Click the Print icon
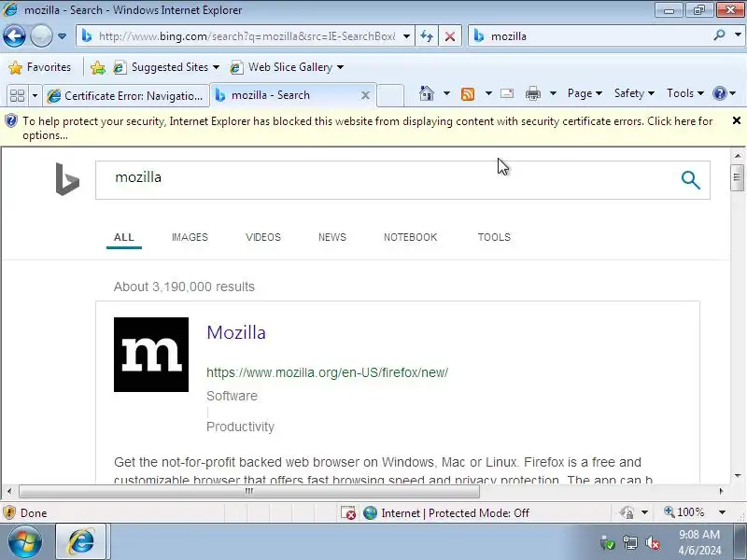Viewport: 747px width, 560px height. tap(532, 93)
